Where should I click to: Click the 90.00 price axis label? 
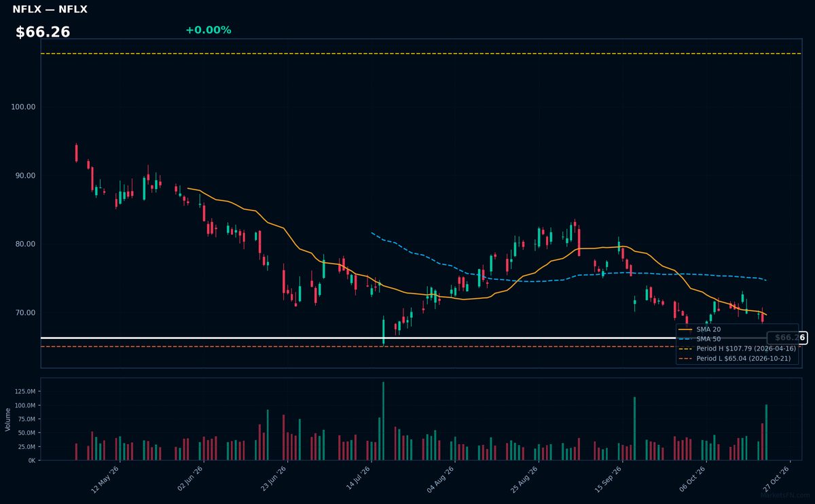tap(26, 175)
